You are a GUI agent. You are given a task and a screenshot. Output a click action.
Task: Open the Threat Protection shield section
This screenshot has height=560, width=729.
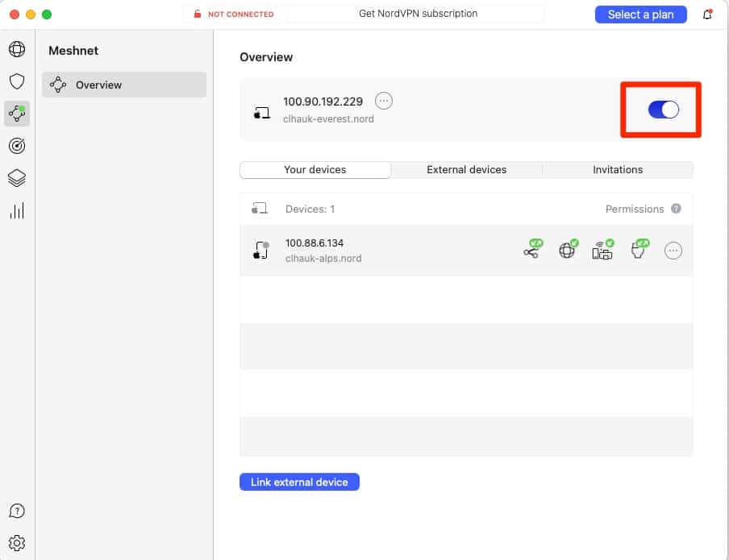coord(17,81)
